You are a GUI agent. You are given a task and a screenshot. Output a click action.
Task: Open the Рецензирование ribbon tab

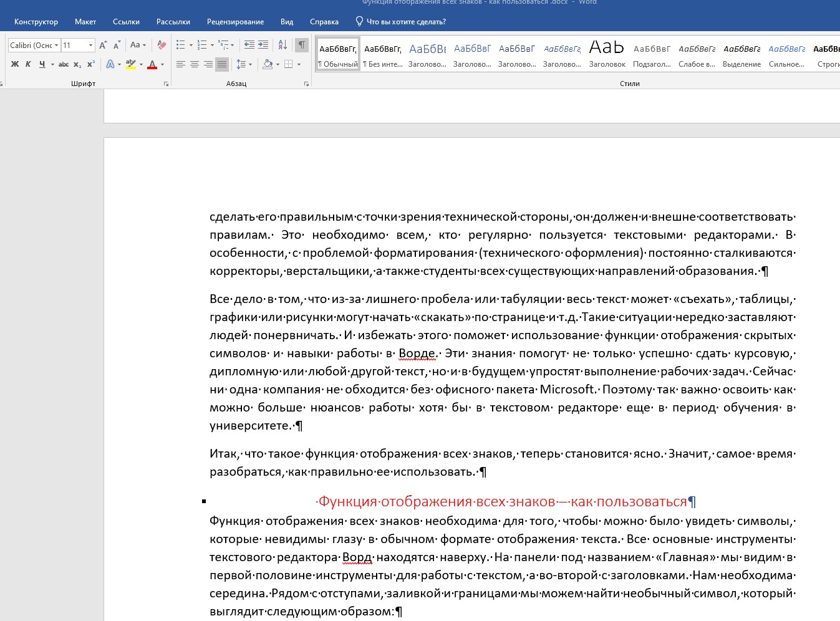tap(235, 22)
